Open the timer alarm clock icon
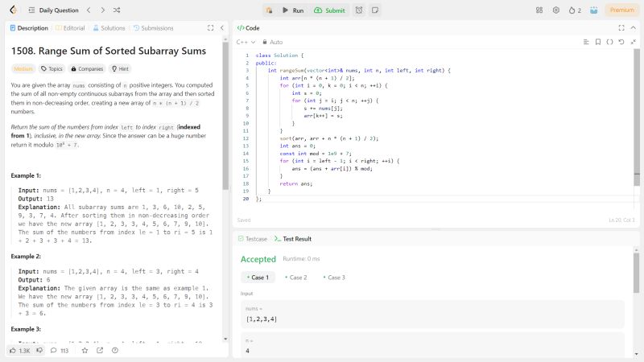Image resolution: width=644 pixels, height=362 pixels. pos(359,10)
